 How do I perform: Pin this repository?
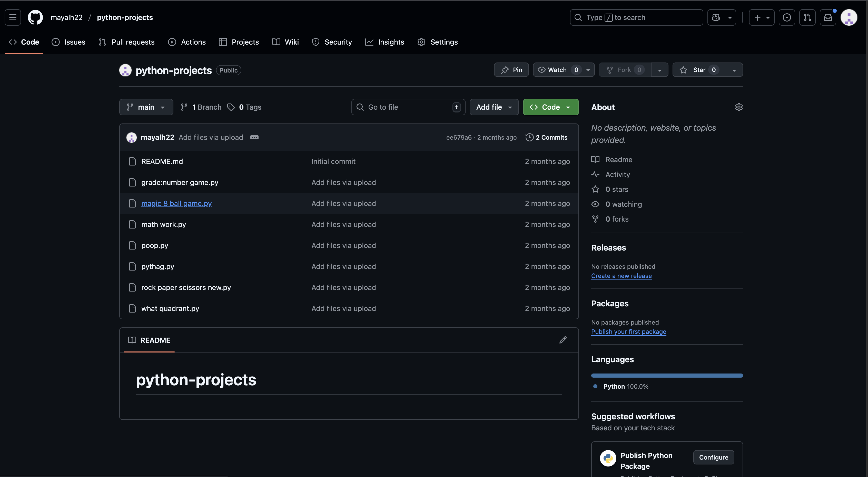coord(511,70)
